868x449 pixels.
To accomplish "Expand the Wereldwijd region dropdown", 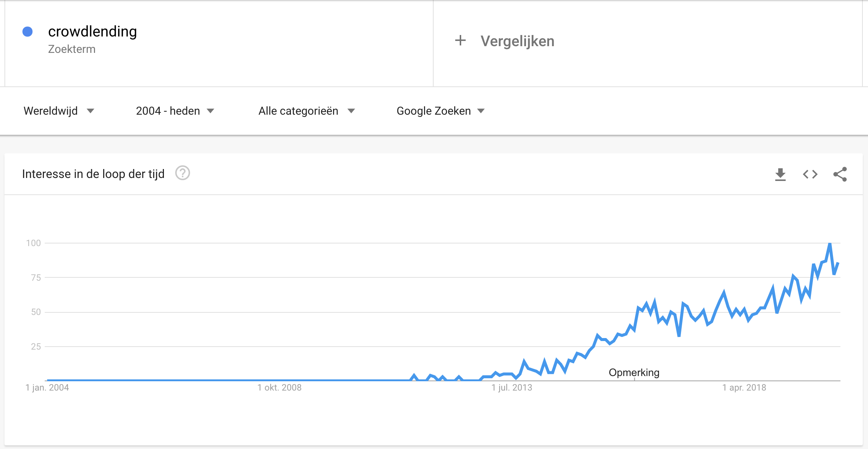I will (59, 111).
